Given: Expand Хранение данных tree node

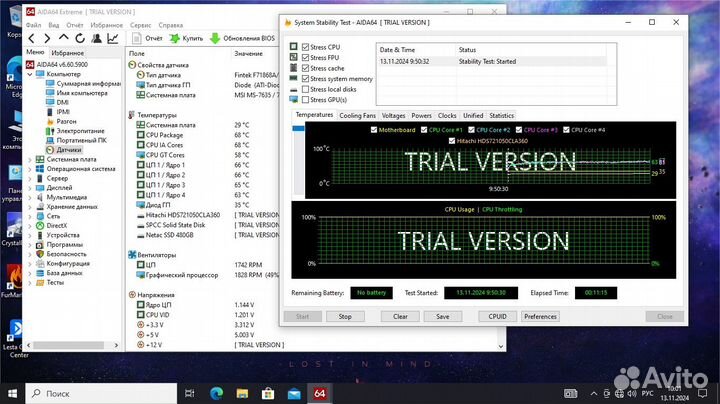Looking at the screenshot, I should [30, 207].
